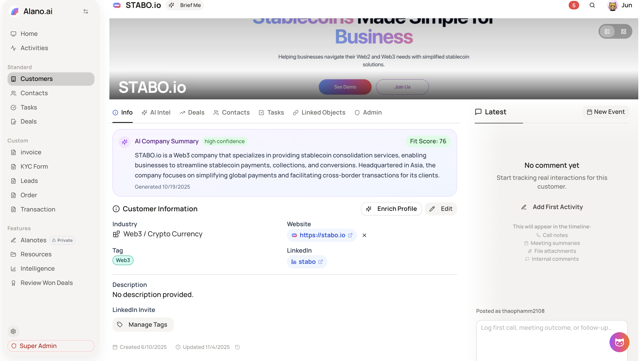This screenshot has width=644, height=361.
Task: Open Contacts in sidebar
Action: (x=51, y=93)
